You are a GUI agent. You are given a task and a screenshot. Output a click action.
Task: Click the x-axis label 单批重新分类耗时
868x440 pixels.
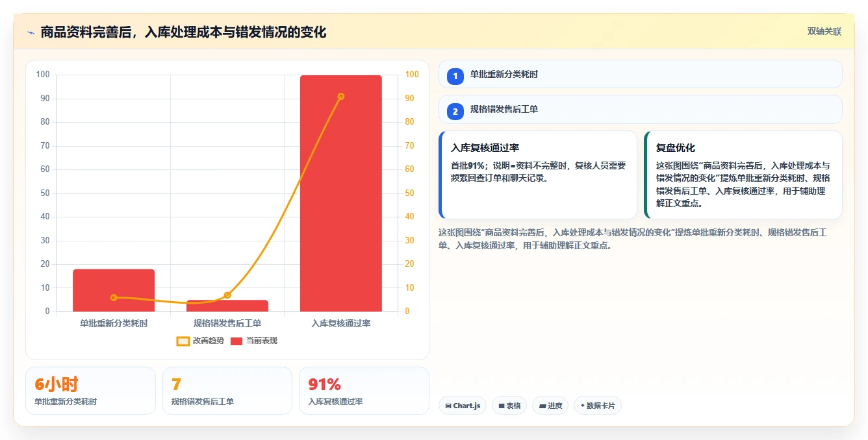tap(114, 323)
